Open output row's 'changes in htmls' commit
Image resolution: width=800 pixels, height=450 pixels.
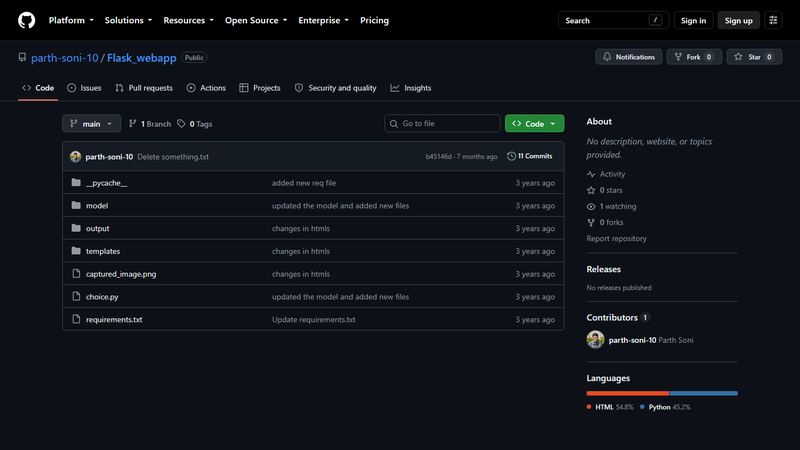tap(301, 229)
